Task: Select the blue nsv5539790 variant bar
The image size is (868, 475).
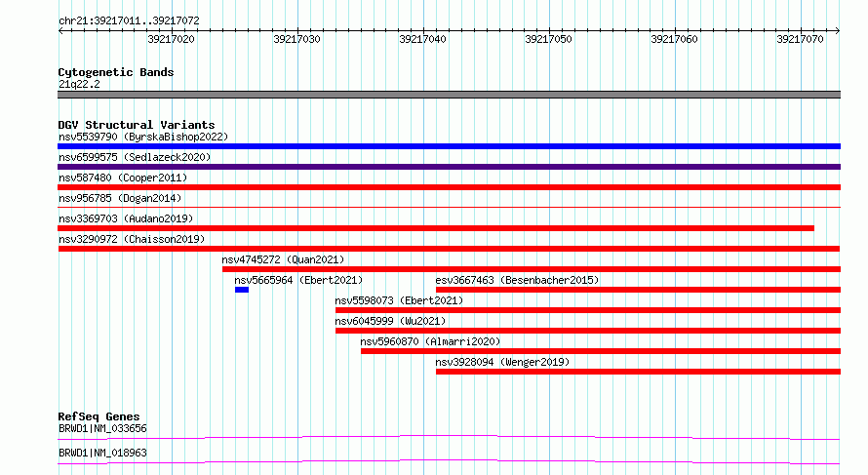Action: pos(449,146)
